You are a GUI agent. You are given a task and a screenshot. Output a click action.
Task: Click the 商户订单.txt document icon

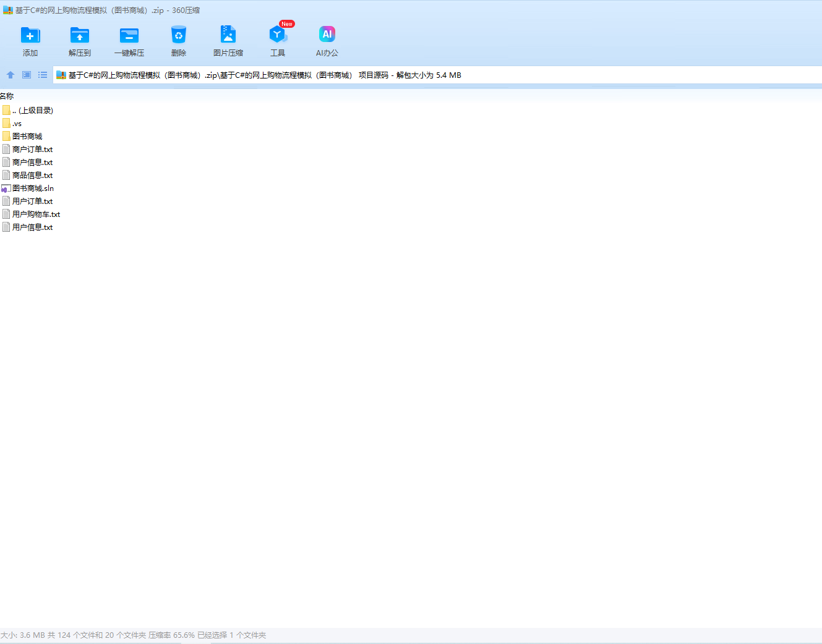pos(6,149)
